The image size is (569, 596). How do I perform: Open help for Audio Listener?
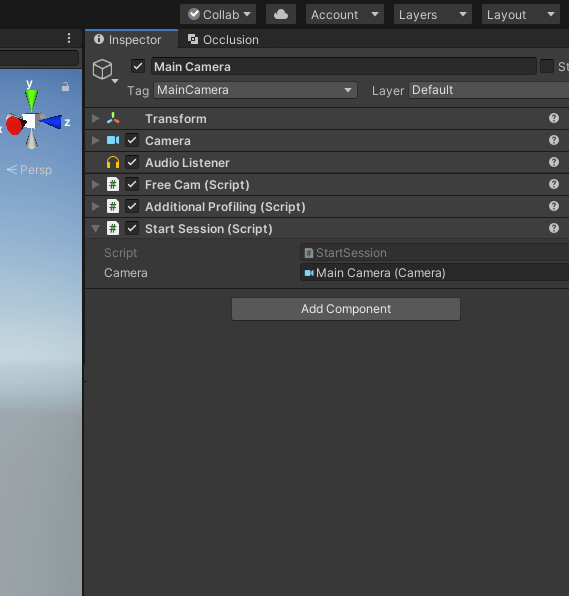coord(554,162)
